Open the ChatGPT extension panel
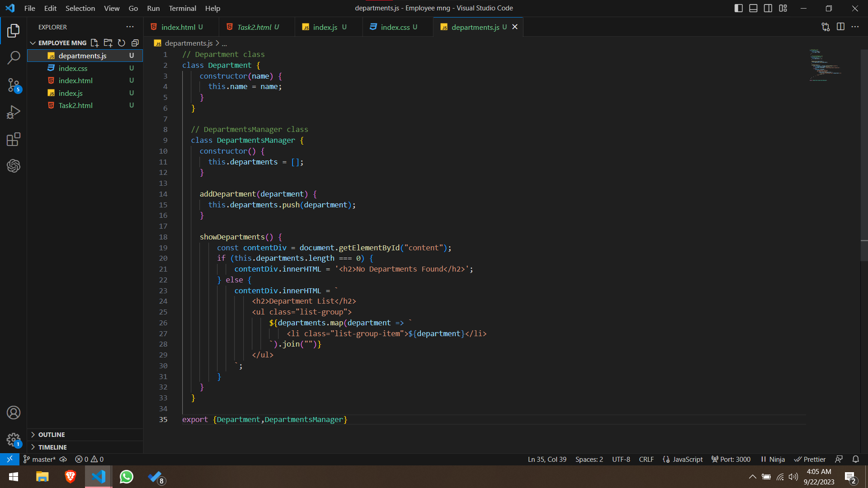The width and height of the screenshot is (868, 488). coord(14,166)
